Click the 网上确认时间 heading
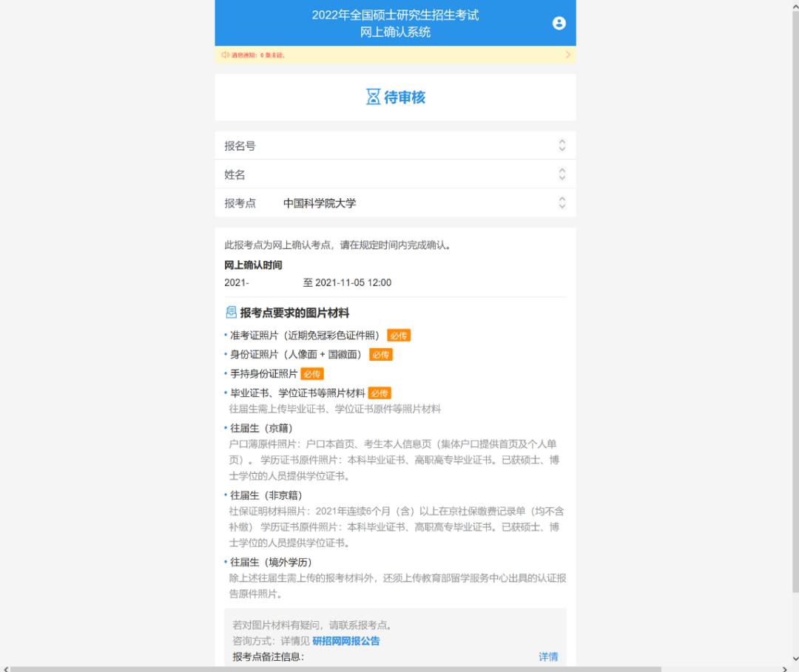799x672 pixels. point(253,265)
